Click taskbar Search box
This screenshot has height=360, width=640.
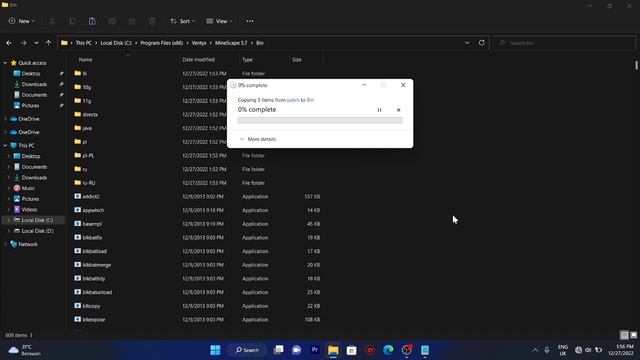[x=247, y=350]
